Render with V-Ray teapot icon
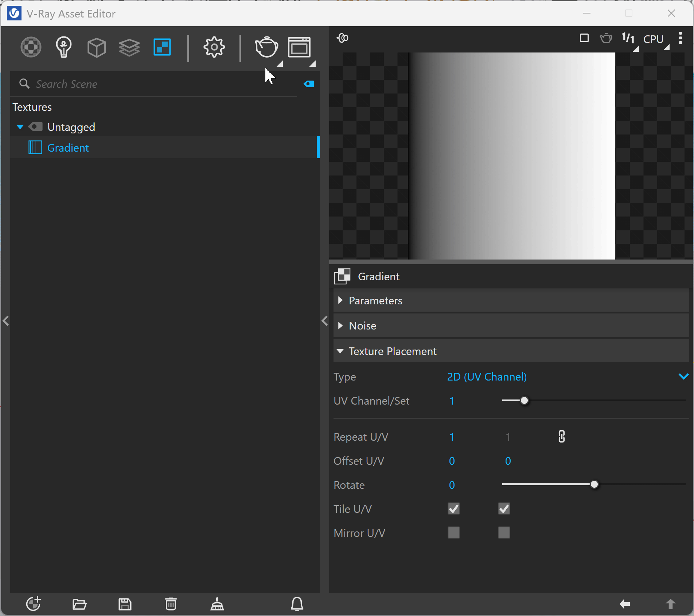Image resolution: width=694 pixels, height=616 pixels. (266, 47)
